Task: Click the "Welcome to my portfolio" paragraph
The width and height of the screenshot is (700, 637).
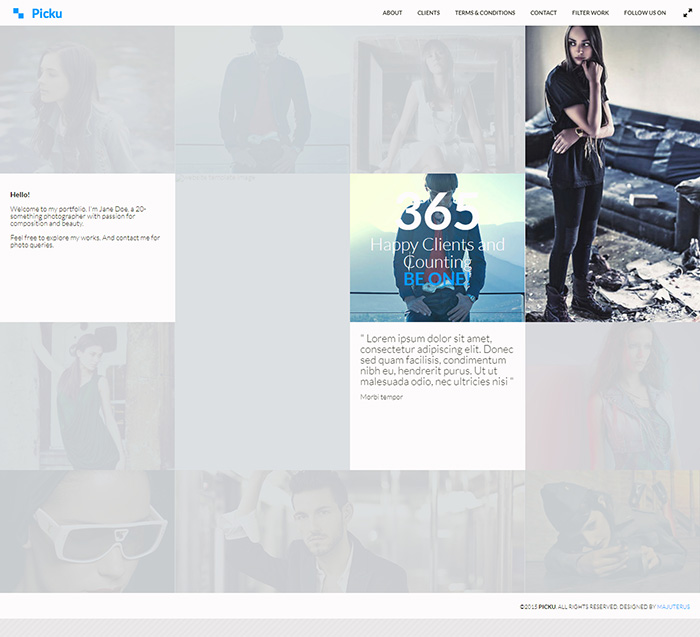Action: [78, 216]
